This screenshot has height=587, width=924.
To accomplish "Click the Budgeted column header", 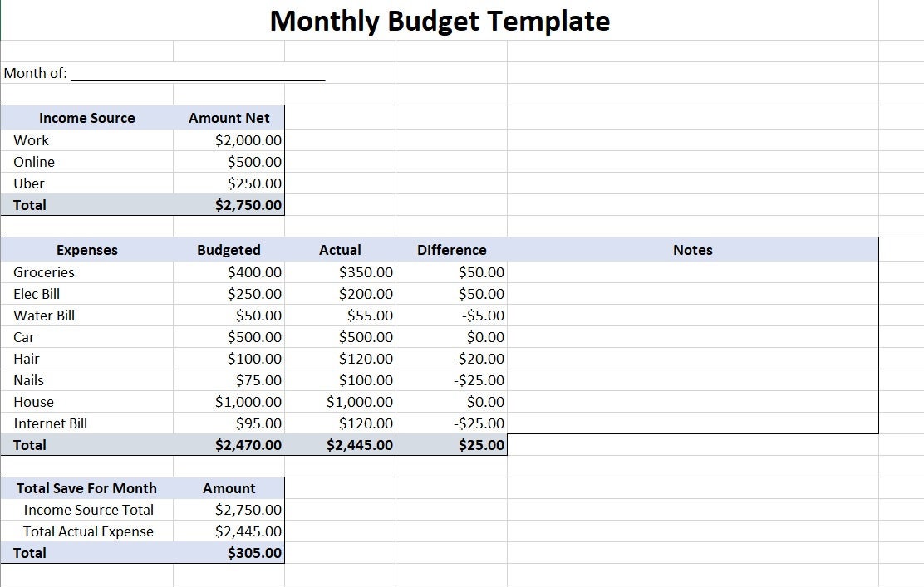I will 229,250.
